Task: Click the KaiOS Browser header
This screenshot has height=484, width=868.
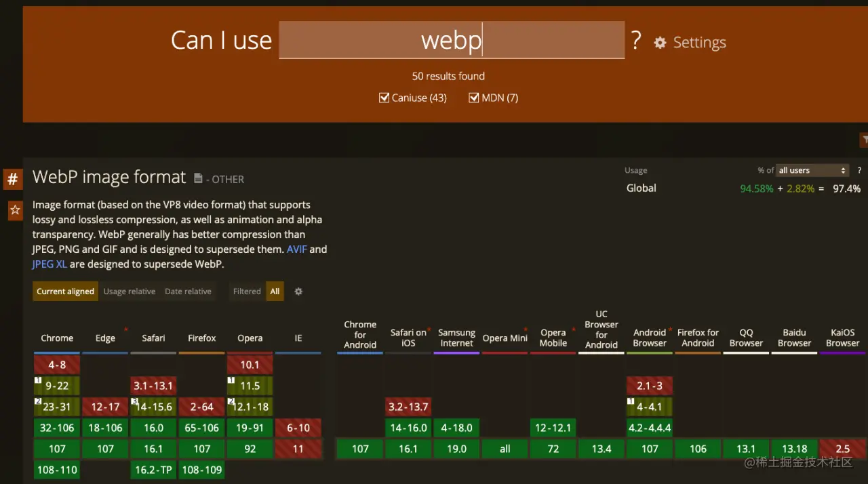Action: (843, 338)
